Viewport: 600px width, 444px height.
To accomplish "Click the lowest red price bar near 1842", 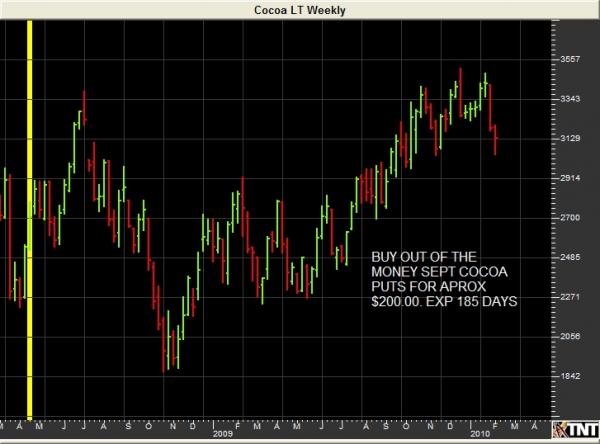I will [x=164, y=350].
